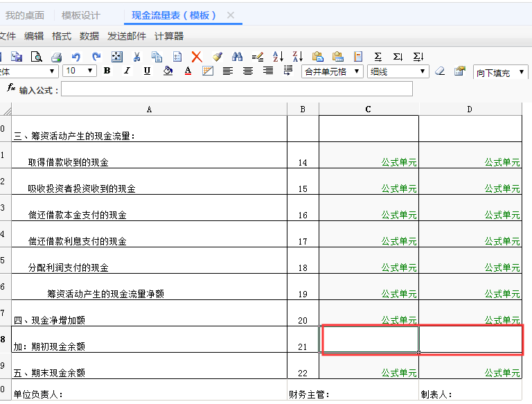This screenshot has height=404, width=532.
Task: Open the red font color picker
Action: (188, 71)
